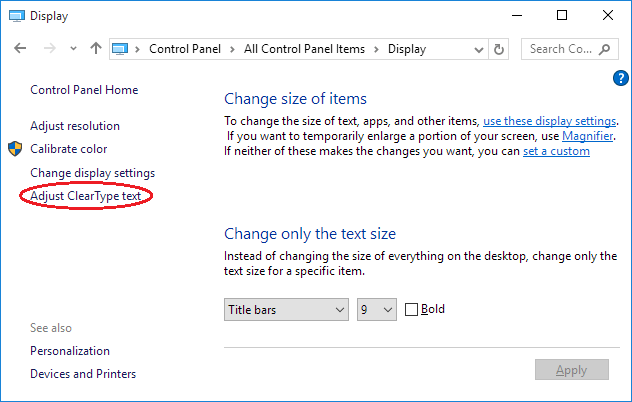The width and height of the screenshot is (632, 402).
Task: Open the blue Help question mark
Action: tap(619, 77)
